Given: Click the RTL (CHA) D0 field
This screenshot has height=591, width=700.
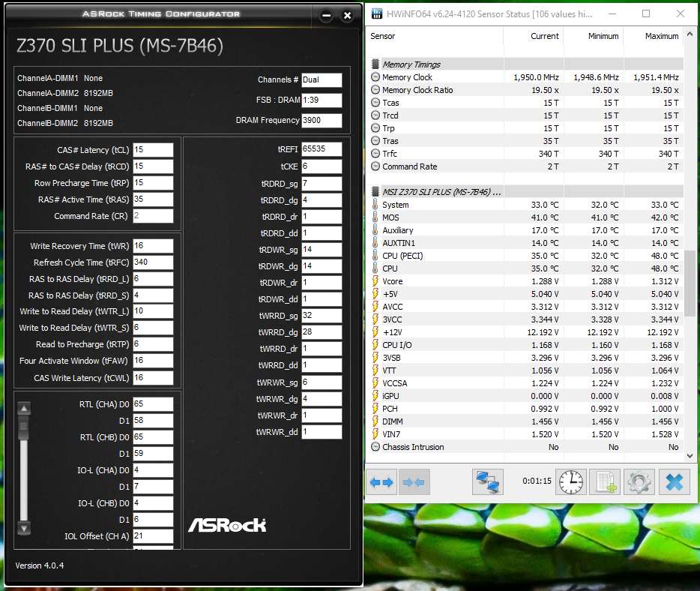Looking at the screenshot, I should 153,404.
